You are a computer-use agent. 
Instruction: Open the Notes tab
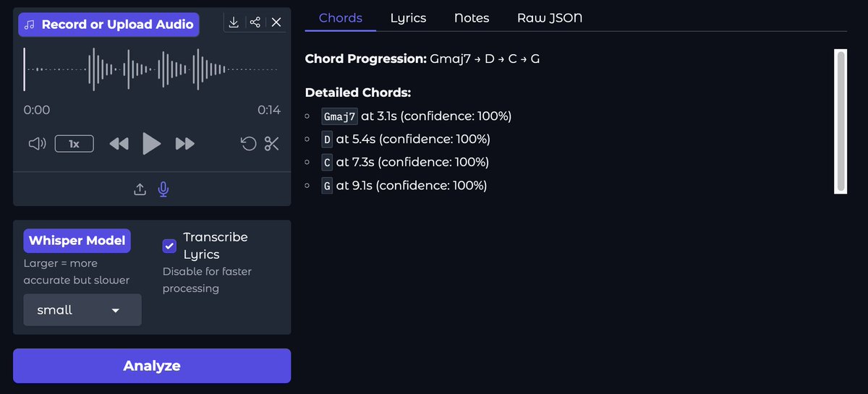click(x=472, y=17)
